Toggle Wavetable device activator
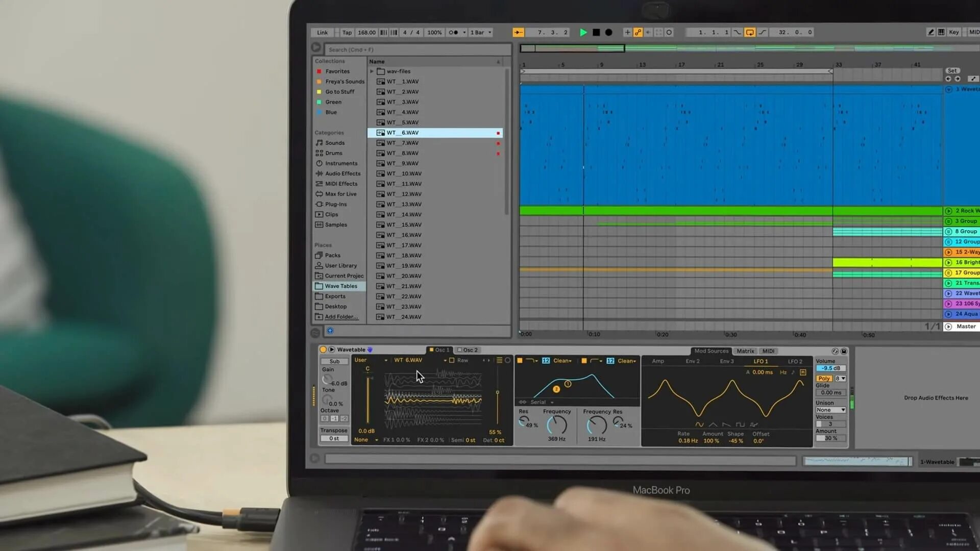The height and width of the screenshot is (551, 980). 323,349
